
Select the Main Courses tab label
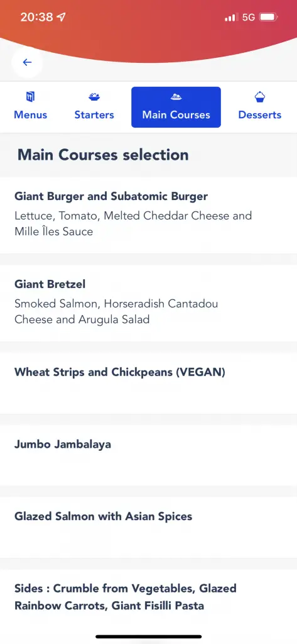tap(176, 115)
